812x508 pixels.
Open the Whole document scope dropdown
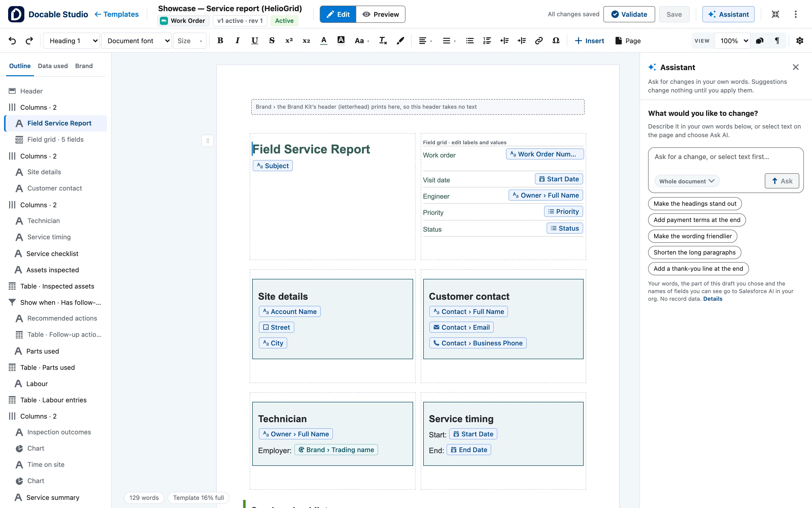687,181
